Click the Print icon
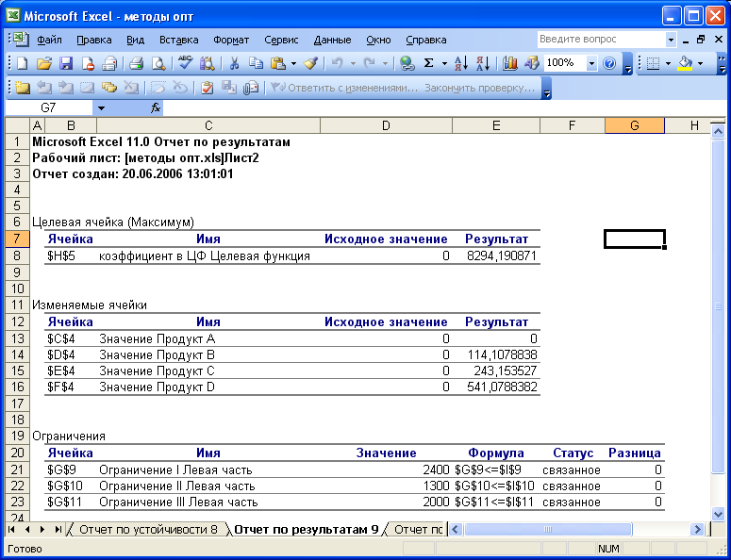 [136, 63]
